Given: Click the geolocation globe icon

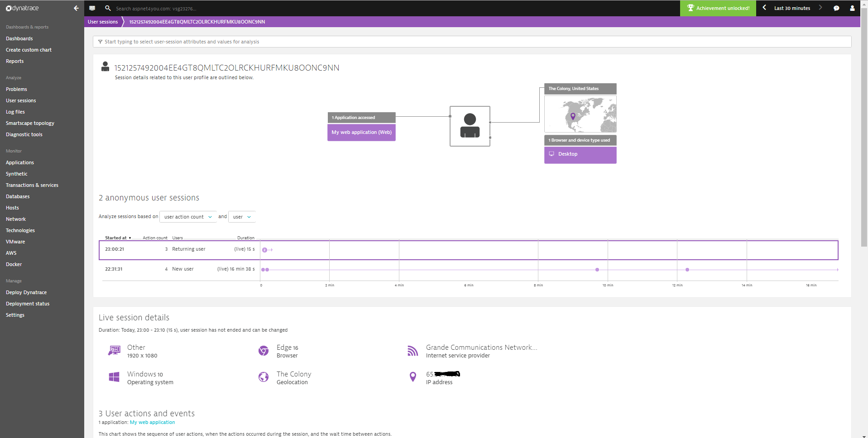Looking at the screenshot, I should 264,377.
